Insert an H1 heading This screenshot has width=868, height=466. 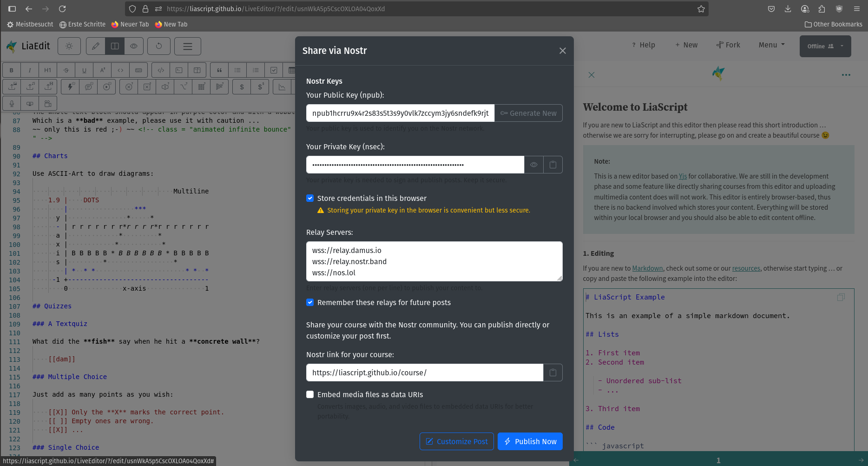coord(48,70)
